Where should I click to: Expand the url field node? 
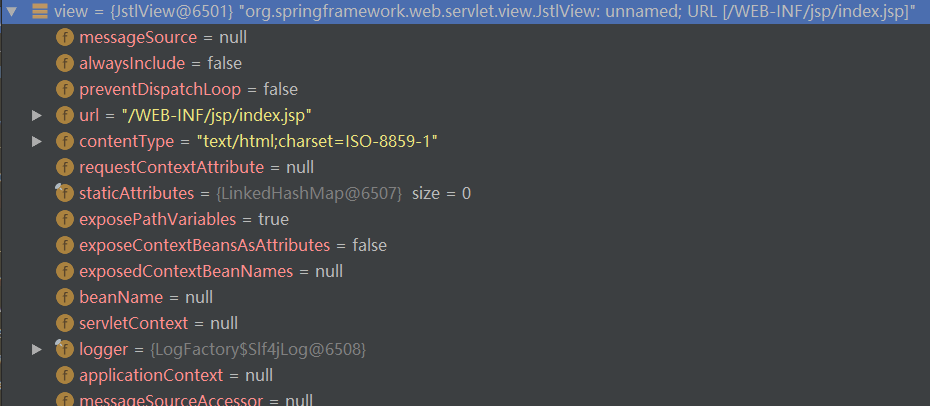tap(37, 115)
